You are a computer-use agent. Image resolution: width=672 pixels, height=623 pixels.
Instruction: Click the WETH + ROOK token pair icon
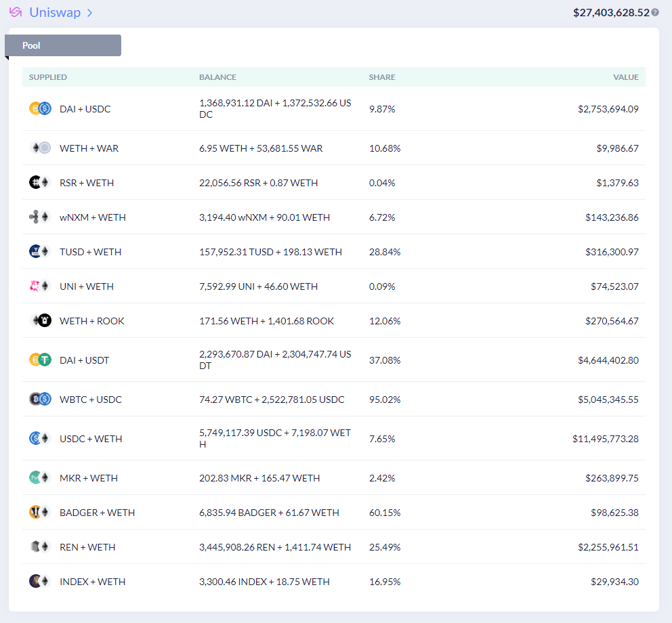40,320
